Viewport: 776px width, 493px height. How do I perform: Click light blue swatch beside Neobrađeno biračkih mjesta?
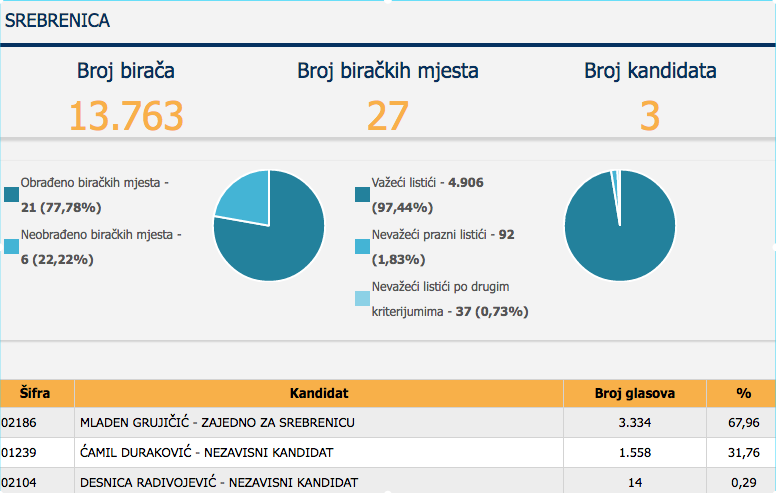pos(11,246)
